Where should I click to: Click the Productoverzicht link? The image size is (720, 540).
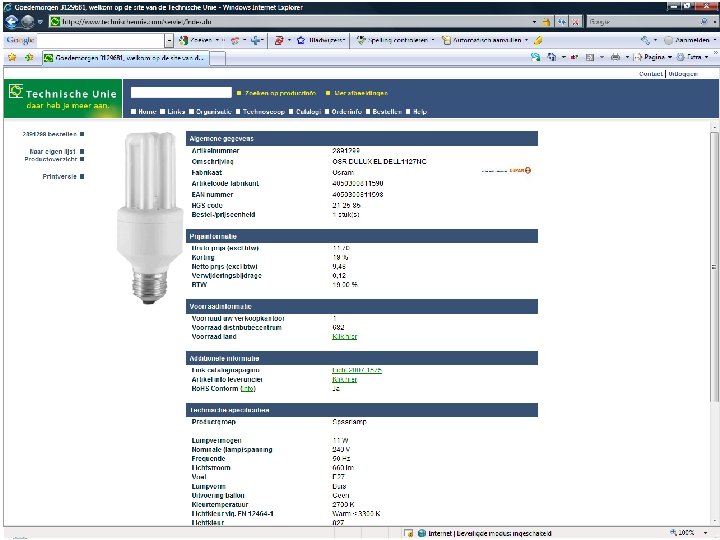[x=54, y=159]
